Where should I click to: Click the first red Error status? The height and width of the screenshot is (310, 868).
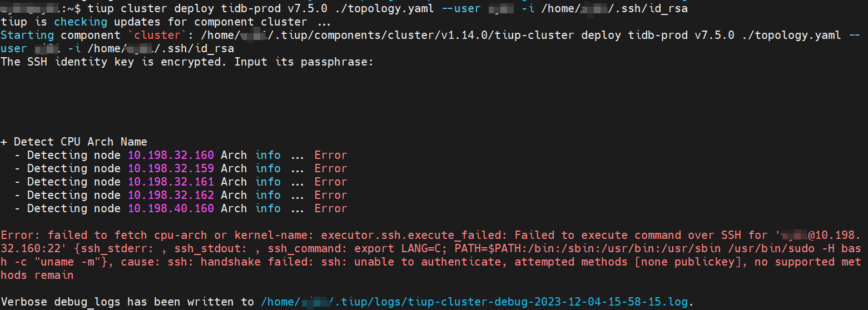pyautogui.click(x=331, y=155)
